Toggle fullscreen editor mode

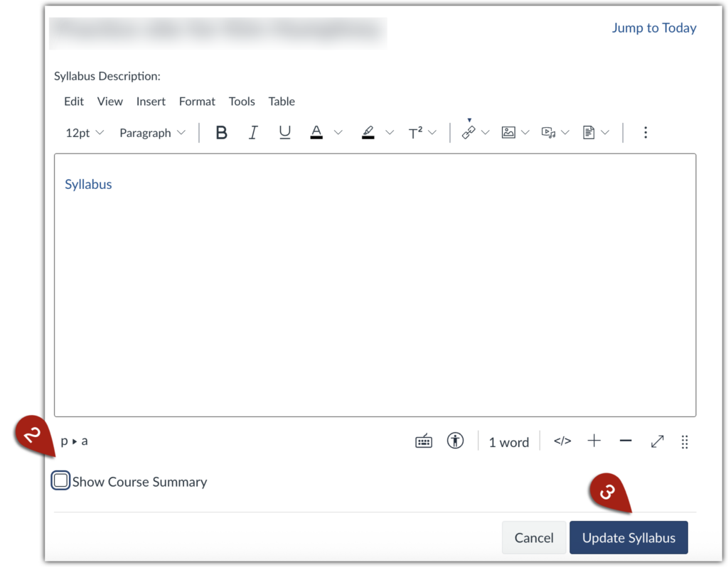(658, 441)
